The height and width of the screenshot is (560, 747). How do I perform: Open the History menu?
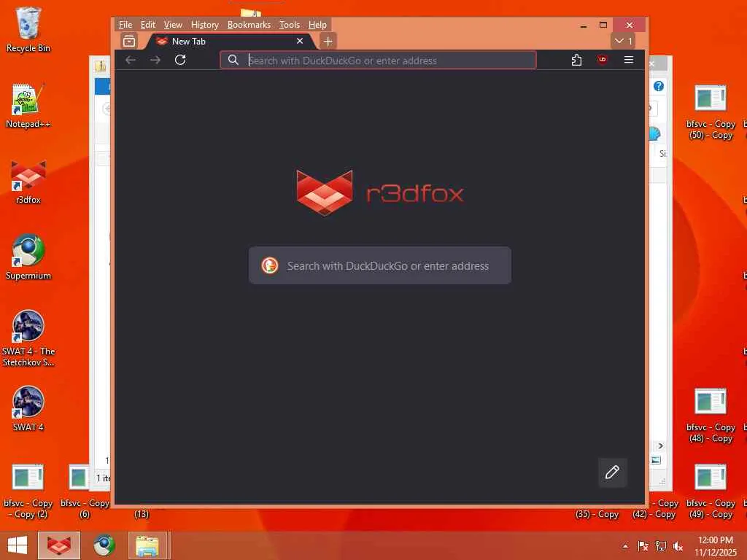coord(205,25)
